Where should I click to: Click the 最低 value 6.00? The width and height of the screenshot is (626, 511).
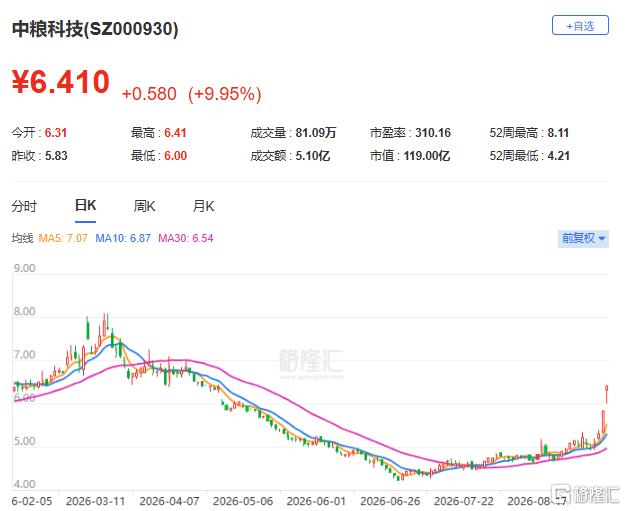[176, 156]
